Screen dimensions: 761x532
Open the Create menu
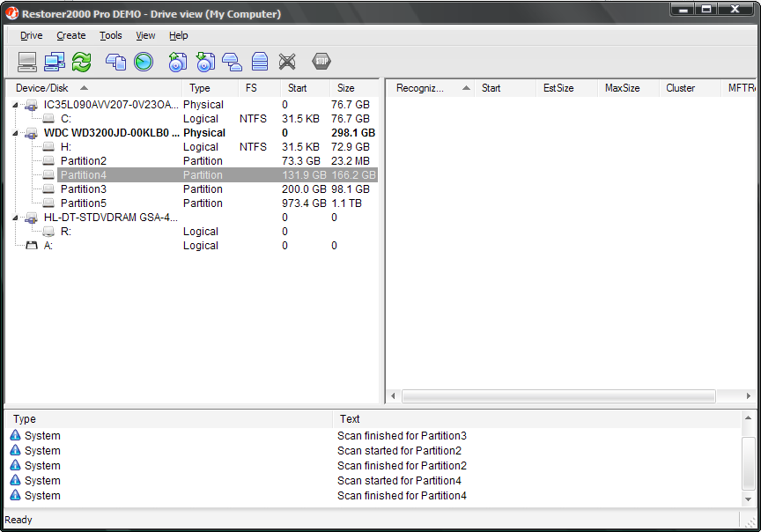coord(70,35)
